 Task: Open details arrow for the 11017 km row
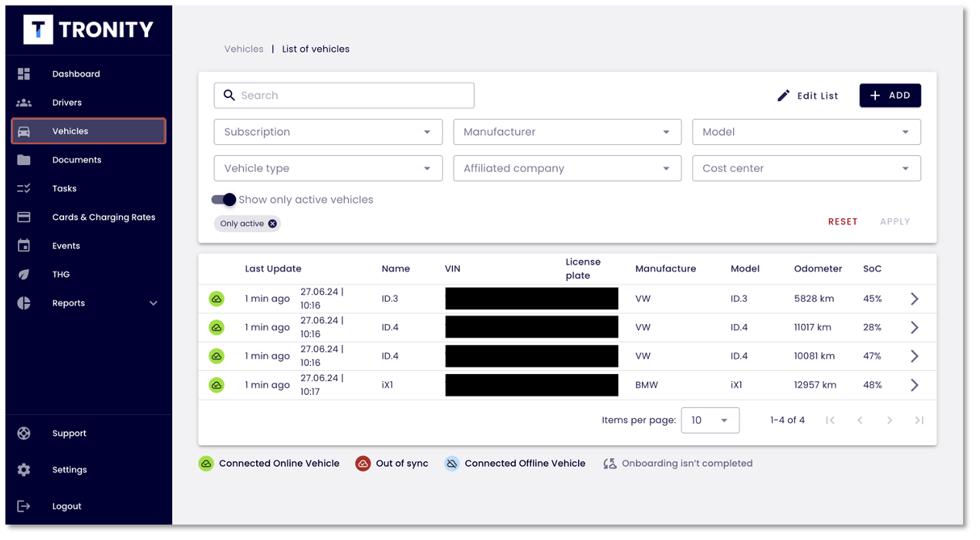(x=914, y=327)
